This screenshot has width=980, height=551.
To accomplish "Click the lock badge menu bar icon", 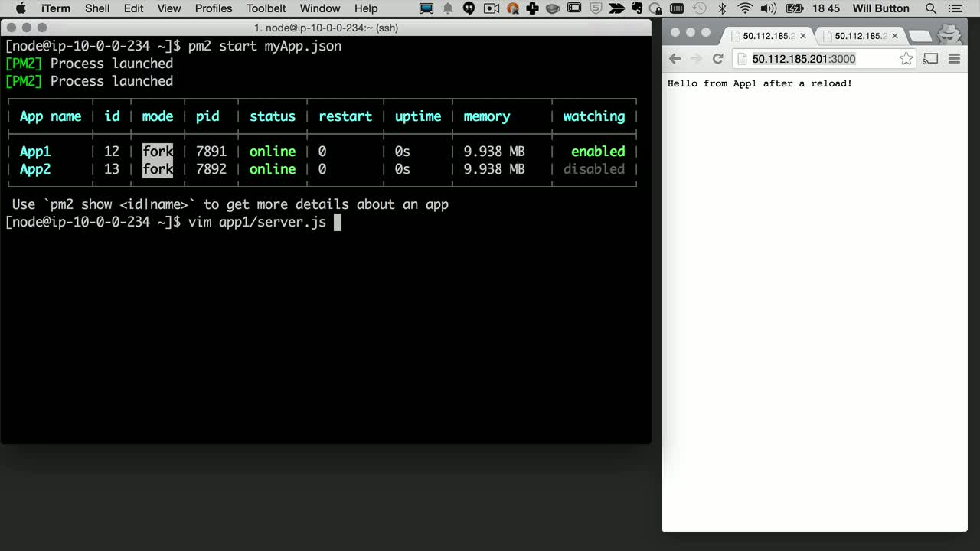I will [656, 8].
